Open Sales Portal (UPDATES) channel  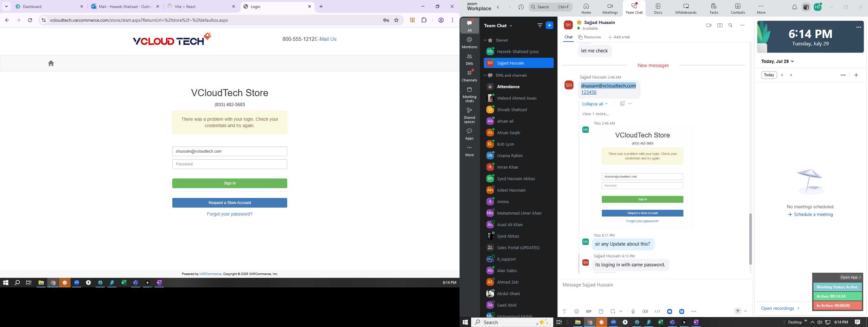pos(519,247)
